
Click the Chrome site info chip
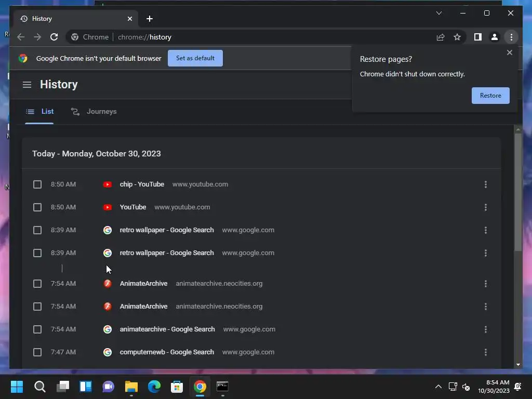tap(90, 37)
